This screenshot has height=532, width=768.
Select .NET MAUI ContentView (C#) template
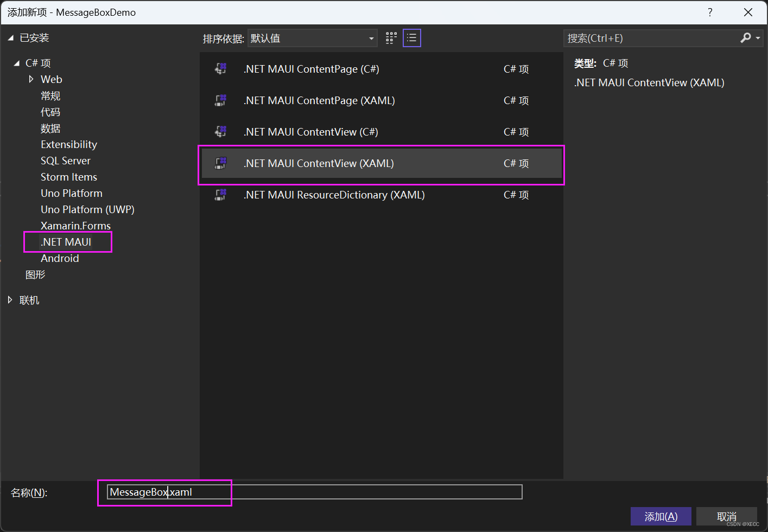(x=382, y=132)
